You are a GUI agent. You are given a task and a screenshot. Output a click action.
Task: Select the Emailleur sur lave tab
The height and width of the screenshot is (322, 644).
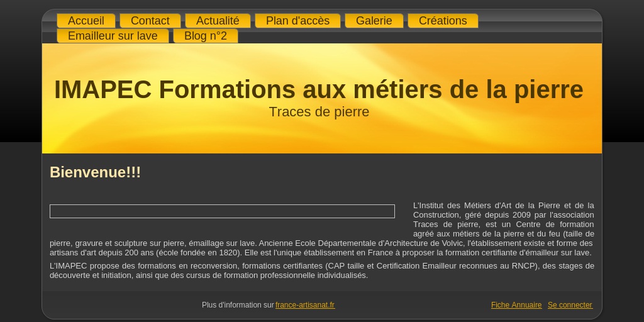[113, 36]
